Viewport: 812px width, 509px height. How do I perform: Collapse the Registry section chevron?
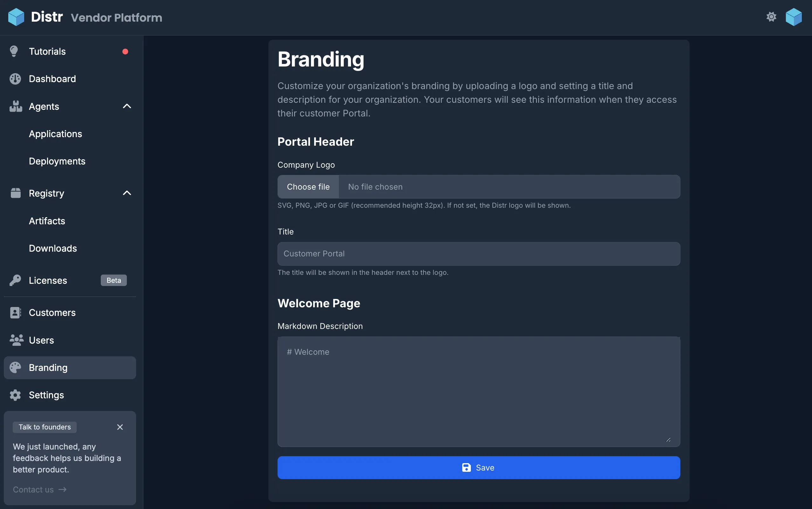pyautogui.click(x=127, y=193)
